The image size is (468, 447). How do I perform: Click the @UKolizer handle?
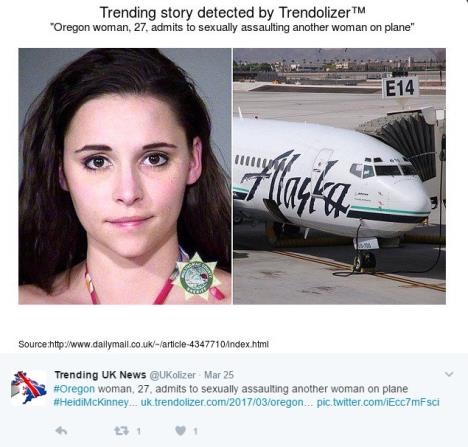[x=172, y=375]
